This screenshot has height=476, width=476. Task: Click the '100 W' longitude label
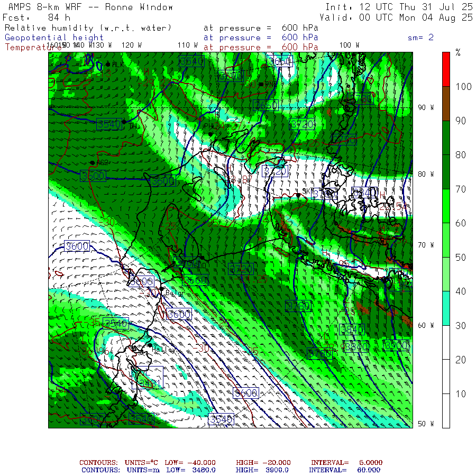click(349, 45)
